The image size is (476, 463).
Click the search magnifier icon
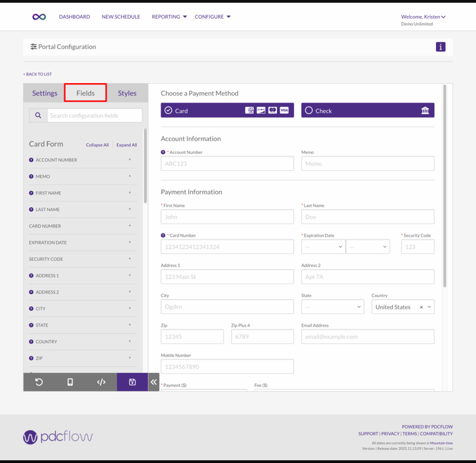pos(38,116)
